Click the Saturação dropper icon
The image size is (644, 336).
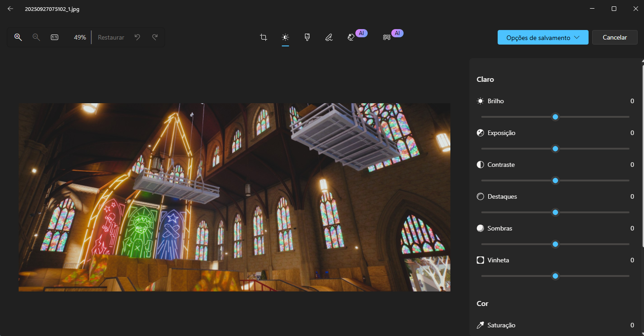(480, 325)
